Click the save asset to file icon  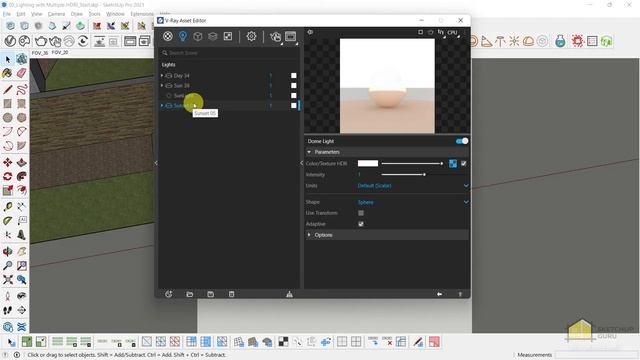pos(210,294)
